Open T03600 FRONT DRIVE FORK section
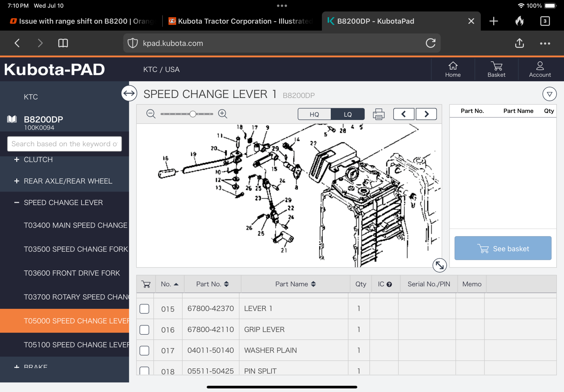The width and height of the screenshot is (564, 392). click(72, 273)
